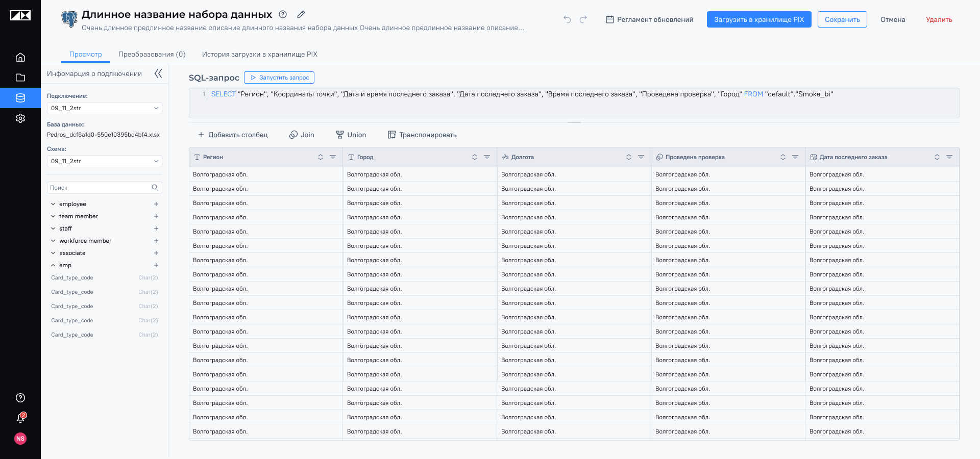Click the Поиск search field
This screenshot has width=980, height=459.
pos(100,188)
